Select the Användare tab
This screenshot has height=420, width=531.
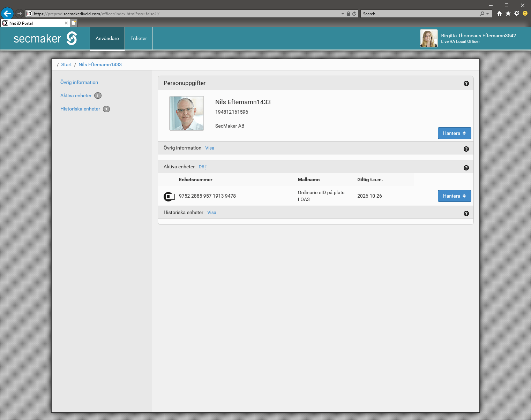[107, 38]
